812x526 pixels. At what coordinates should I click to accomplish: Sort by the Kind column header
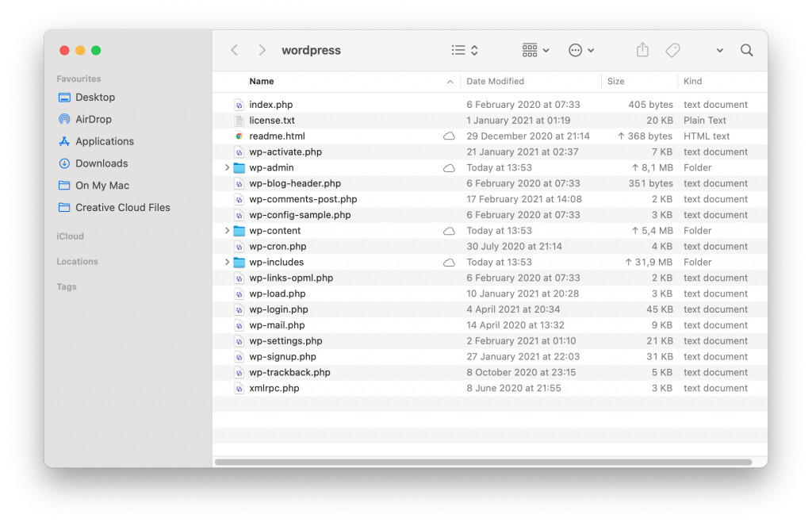(692, 82)
